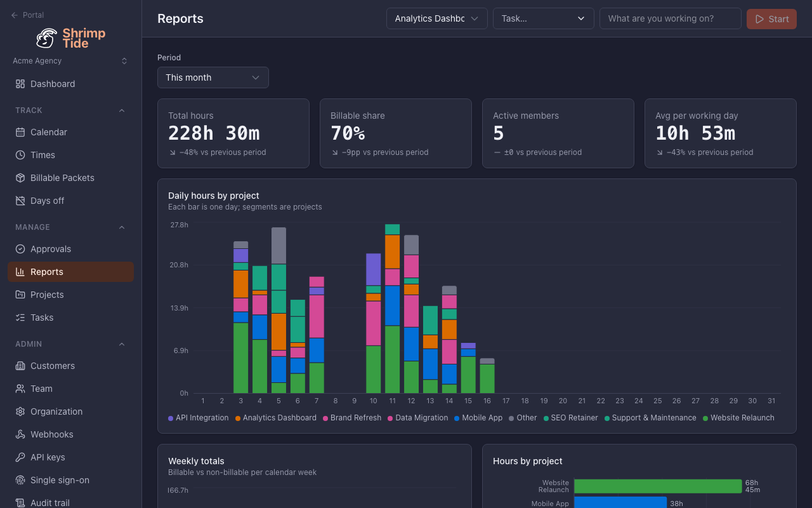Open the Projects page label
Image resolution: width=812 pixels, height=508 pixels.
click(x=47, y=295)
